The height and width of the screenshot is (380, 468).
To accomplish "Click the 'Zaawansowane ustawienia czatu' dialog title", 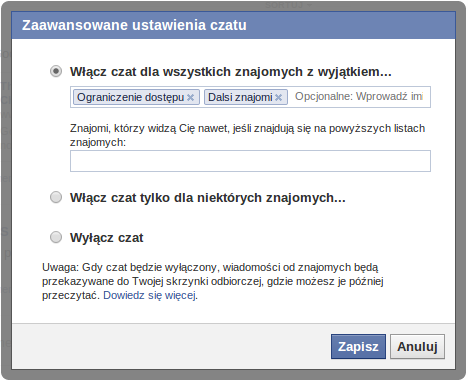I will point(134,25).
